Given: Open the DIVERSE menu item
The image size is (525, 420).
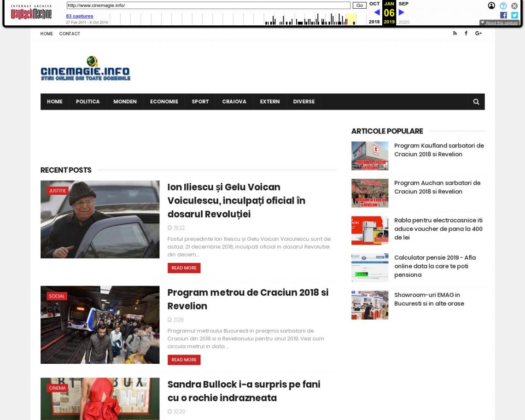Looking at the screenshot, I should click(304, 102).
